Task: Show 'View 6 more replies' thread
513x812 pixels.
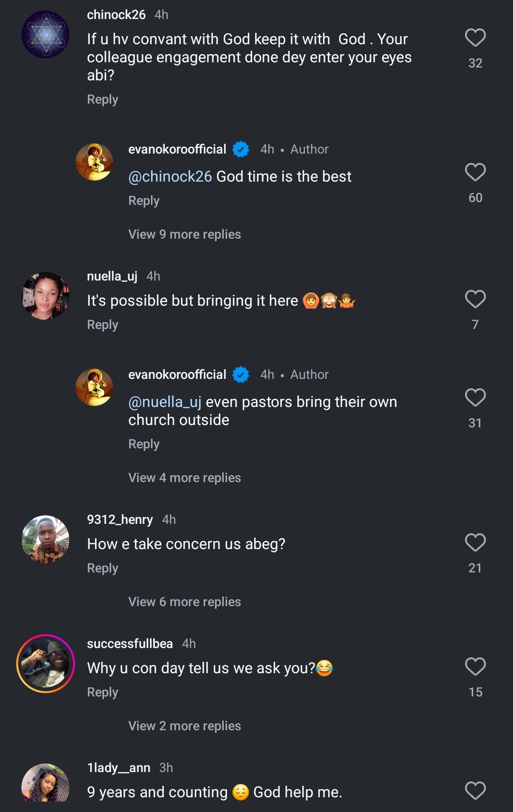Action: pyautogui.click(x=184, y=602)
